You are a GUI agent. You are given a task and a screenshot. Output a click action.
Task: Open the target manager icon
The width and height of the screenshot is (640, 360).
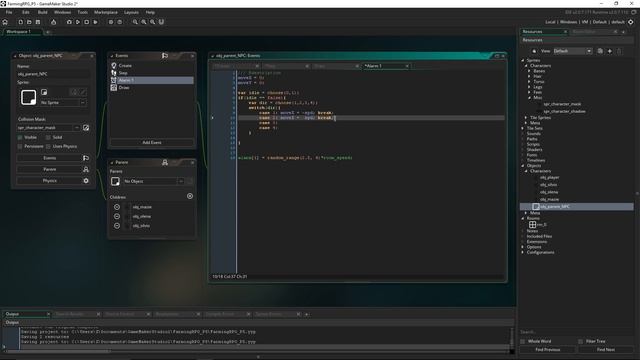[631, 22]
